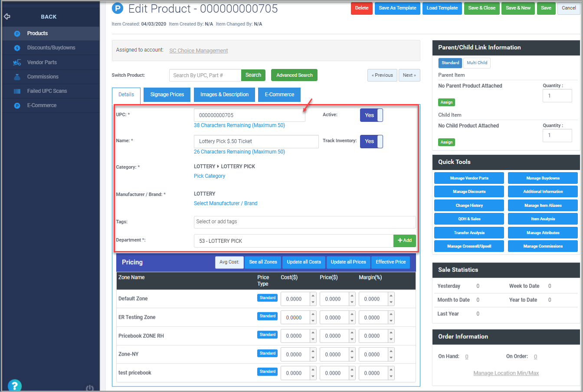Click the Search By UPC, Part # field
583x392 pixels.
pos(205,75)
